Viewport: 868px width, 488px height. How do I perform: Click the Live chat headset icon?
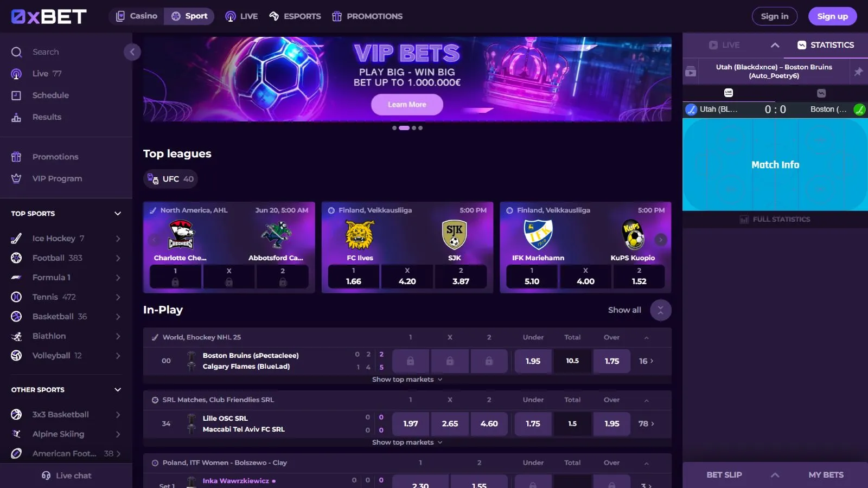(46, 476)
